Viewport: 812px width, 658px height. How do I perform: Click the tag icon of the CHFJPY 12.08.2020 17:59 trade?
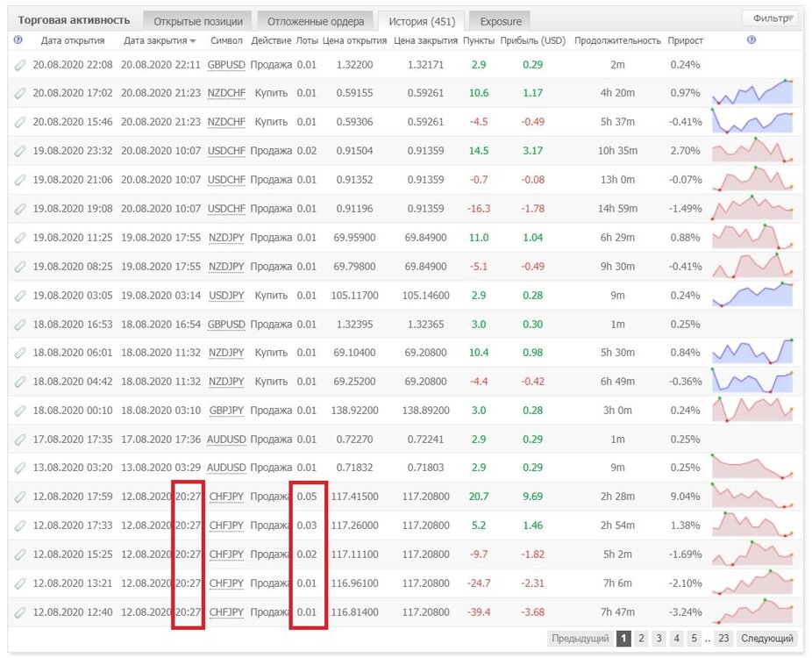click(x=19, y=497)
